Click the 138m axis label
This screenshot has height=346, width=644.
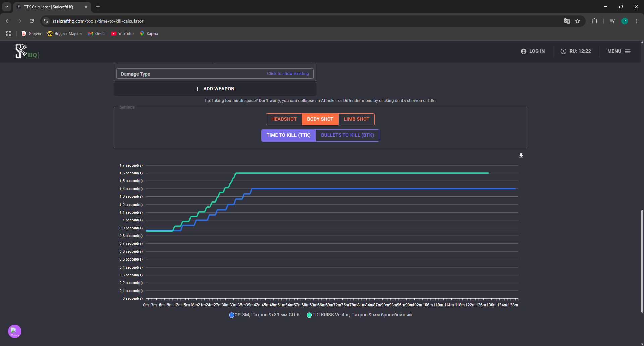click(513, 305)
